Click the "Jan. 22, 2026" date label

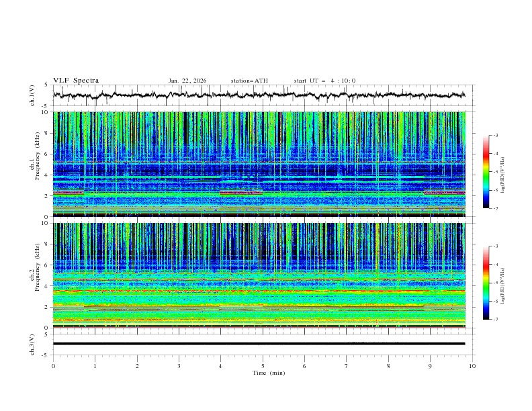click(x=187, y=81)
